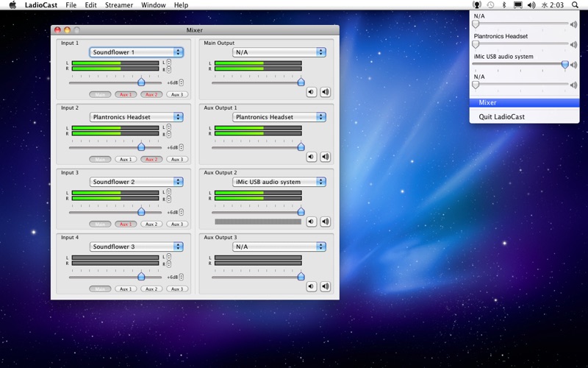This screenshot has width=588, height=368.
Task: Toggle Input 4 Main routing button
Action: pyautogui.click(x=100, y=289)
